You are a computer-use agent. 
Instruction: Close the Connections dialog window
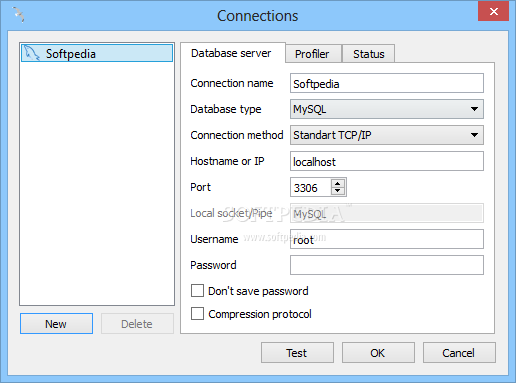click(493, 12)
